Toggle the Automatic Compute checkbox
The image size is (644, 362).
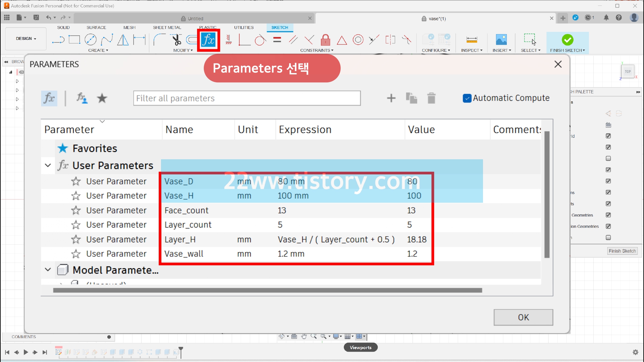[x=467, y=98]
